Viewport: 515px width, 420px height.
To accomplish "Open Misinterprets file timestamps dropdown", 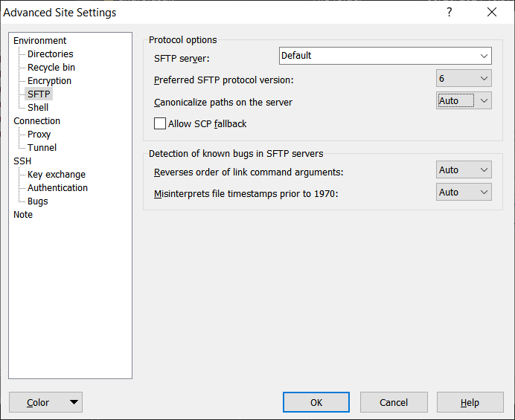I will pyautogui.click(x=464, y=193).
